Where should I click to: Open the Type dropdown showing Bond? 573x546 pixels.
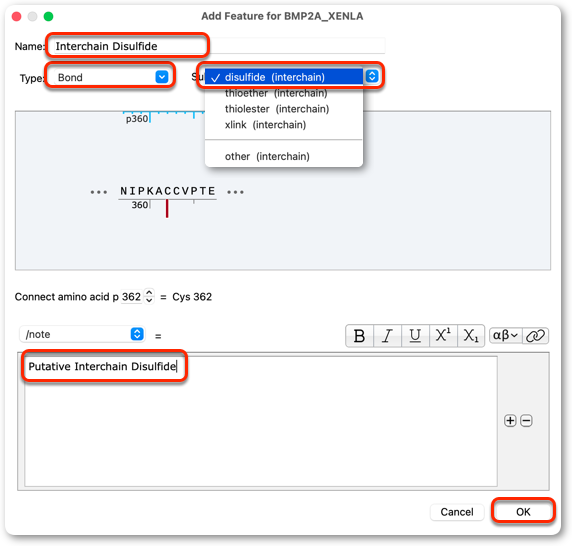(110, 77)
